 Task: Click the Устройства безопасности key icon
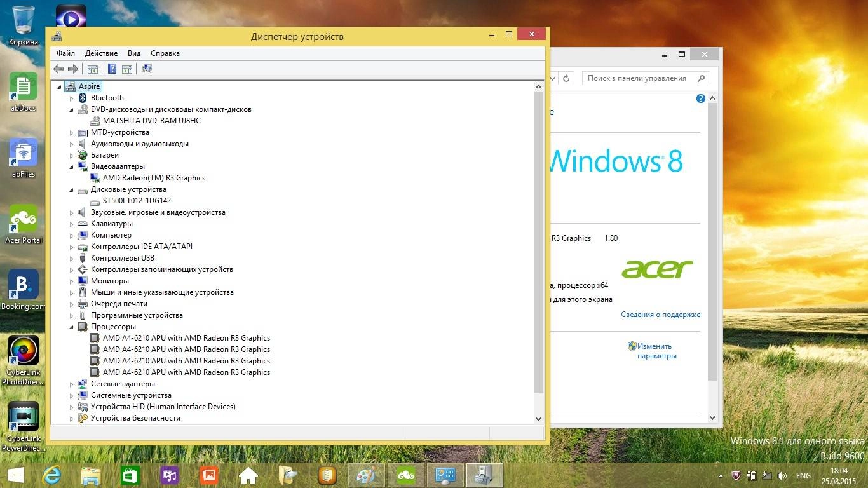[x=82, y=418]
